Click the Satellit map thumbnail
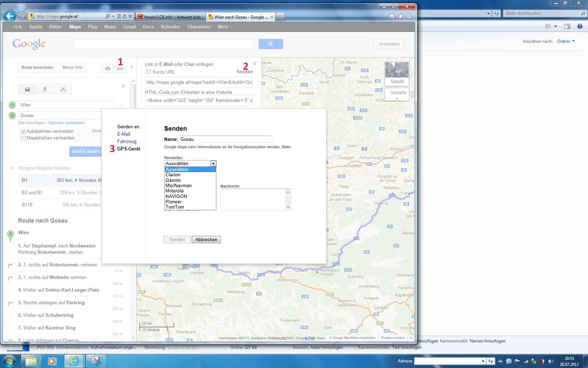Viewport: 588px width, 368px height. click(397, 74)
